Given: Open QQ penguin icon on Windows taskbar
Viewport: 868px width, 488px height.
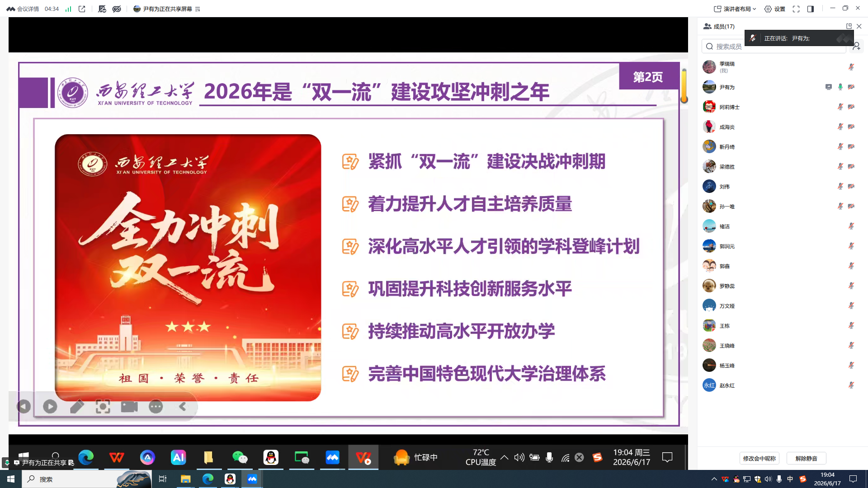Looking at the screenshot, I should click(230, 479).
